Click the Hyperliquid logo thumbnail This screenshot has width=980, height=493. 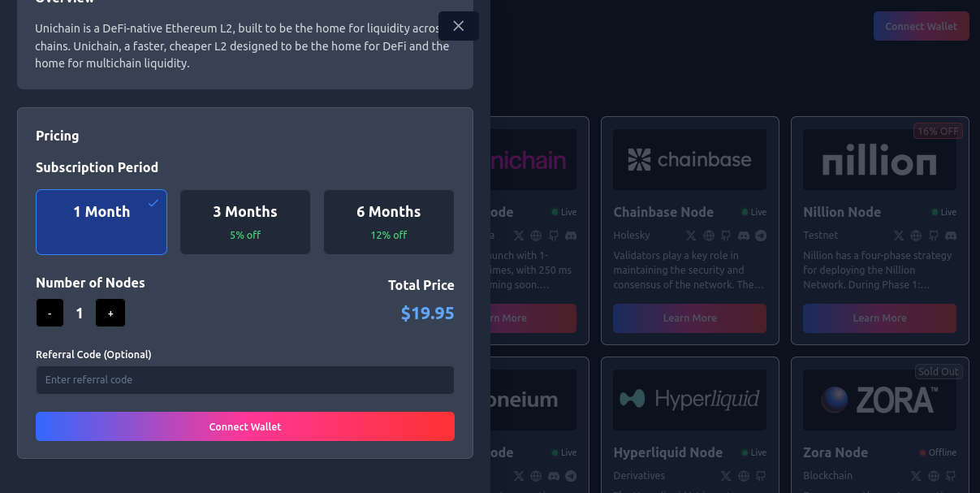coord(689,400)
